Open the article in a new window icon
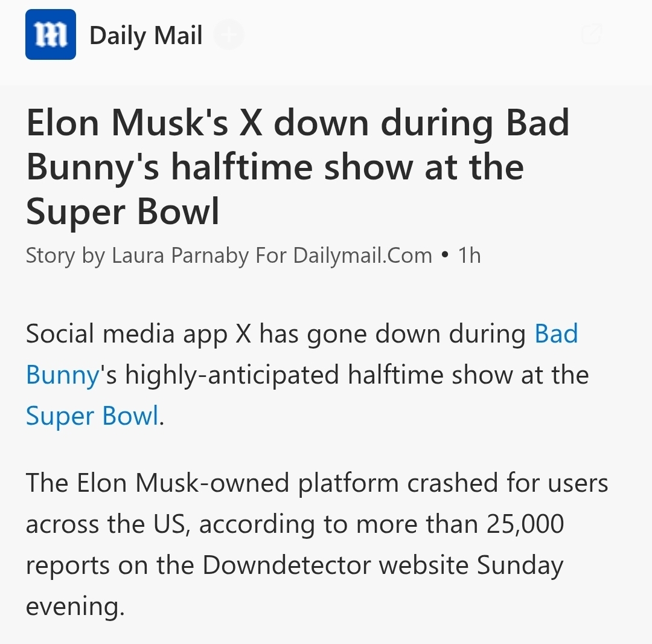The width and height of the screenshot is (652, 644). coord(592,35)
